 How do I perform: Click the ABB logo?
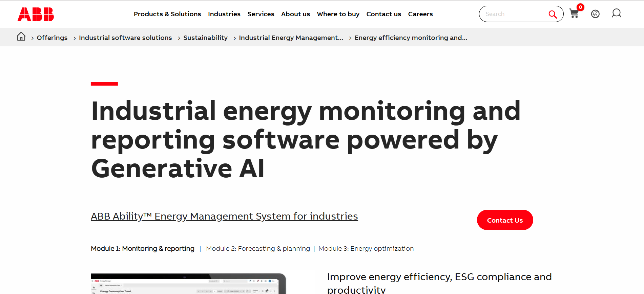pyautogui.click(x=36, y=14)
